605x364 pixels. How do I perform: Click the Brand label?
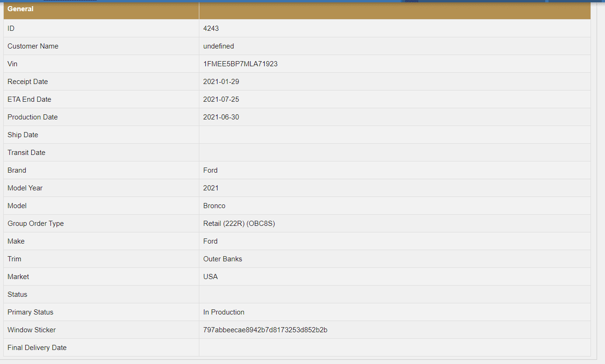pos(17,170)
